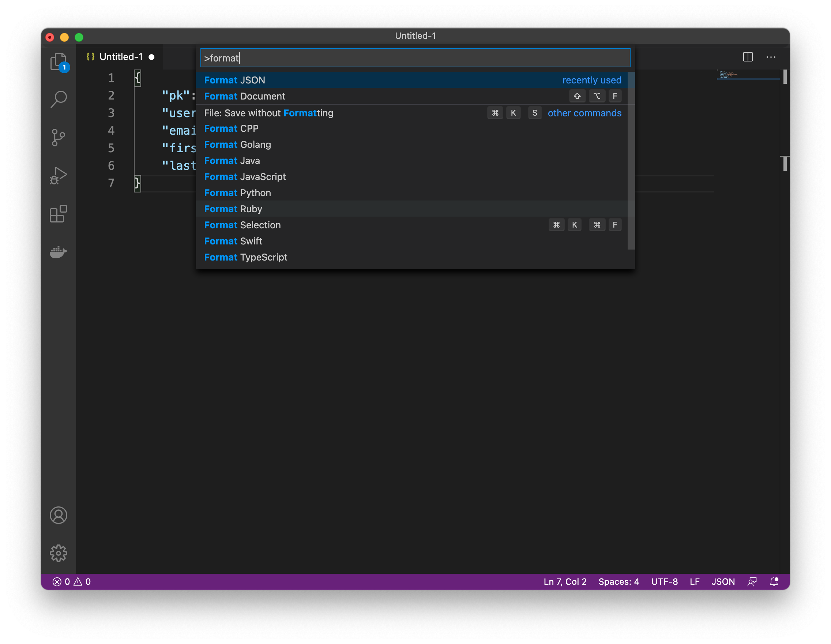831x644 pixels.
Task: Open the Source Control view
Action: pos(58,138)
